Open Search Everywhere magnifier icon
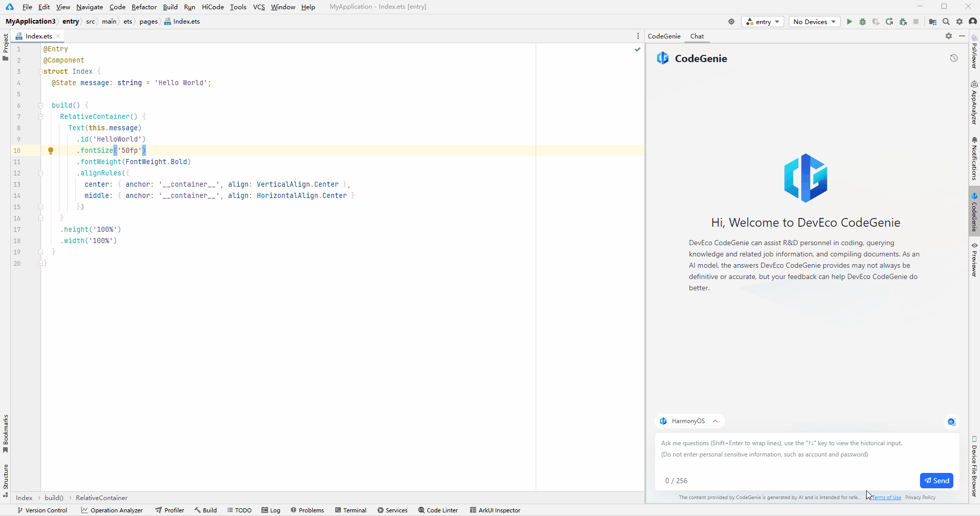980x516 pixels. point(946,22)
